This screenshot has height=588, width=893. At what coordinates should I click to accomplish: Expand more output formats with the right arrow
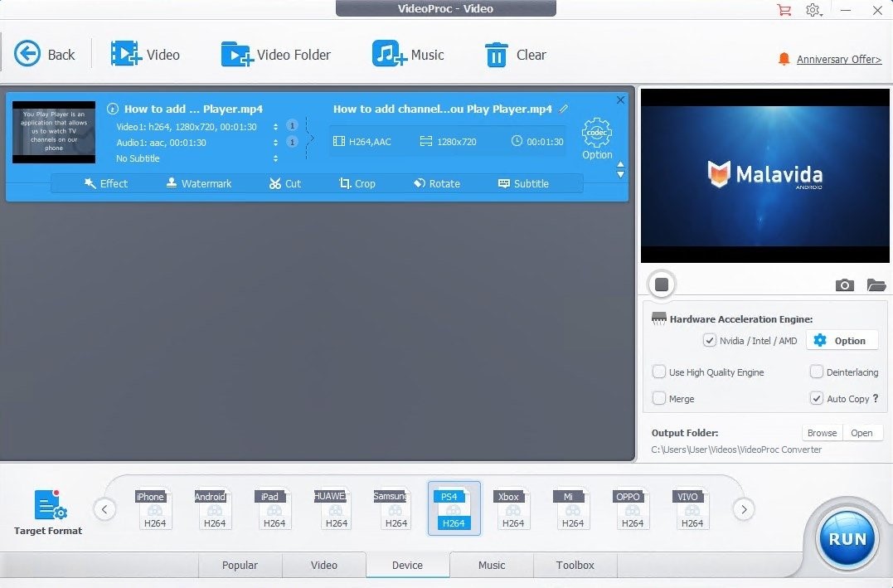click(x=744, y=509)
